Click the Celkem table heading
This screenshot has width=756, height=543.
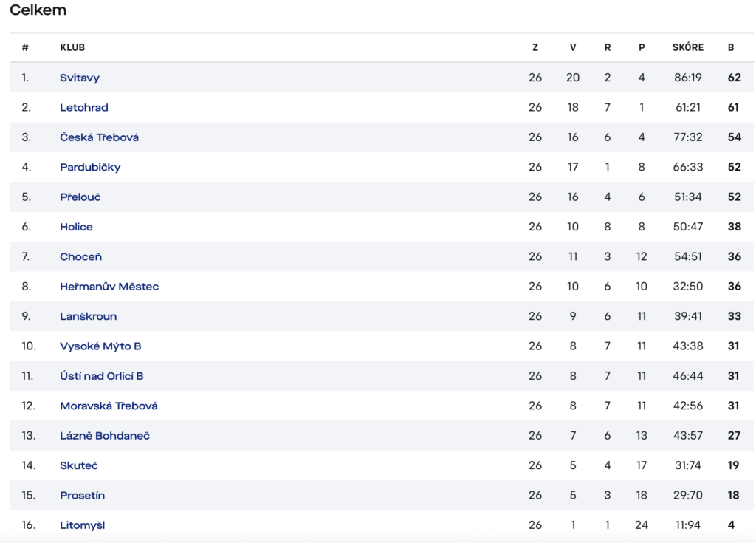[38, 10]
